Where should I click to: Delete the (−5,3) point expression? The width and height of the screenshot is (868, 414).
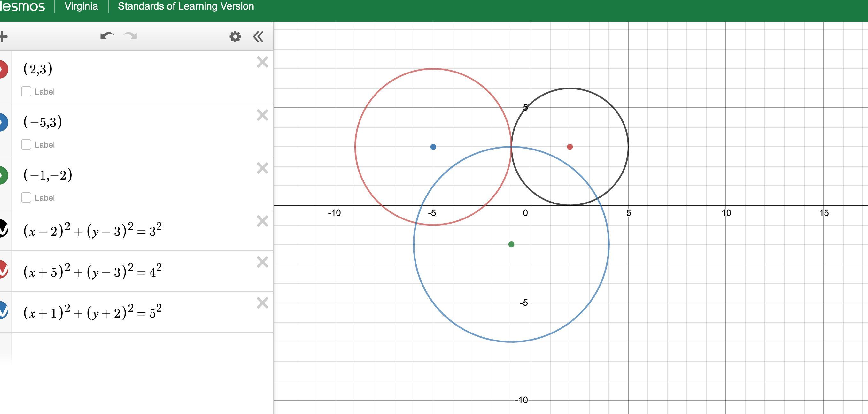click(x=262, y=115)
